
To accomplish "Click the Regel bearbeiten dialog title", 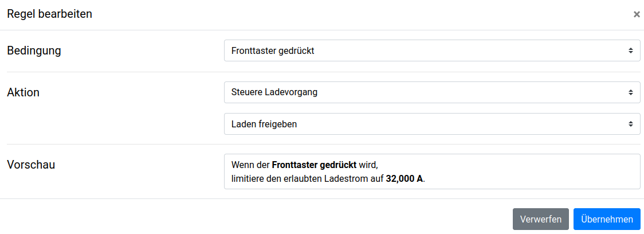I will (49, 14).
